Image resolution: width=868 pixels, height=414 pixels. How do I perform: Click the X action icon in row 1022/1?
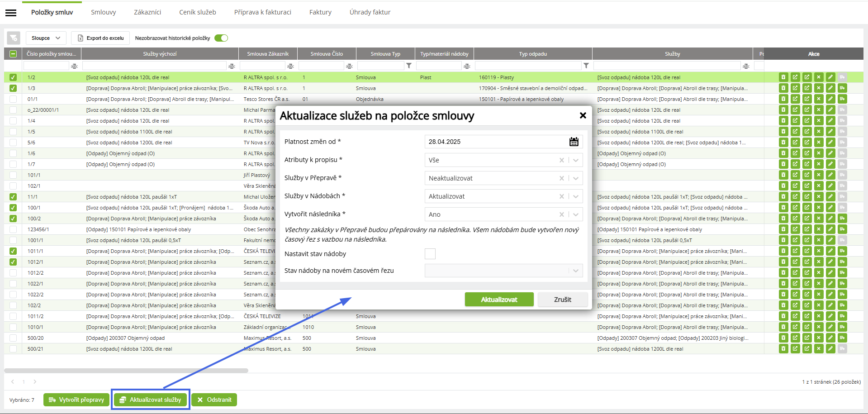pyautogui.click(x=819, y=284)
